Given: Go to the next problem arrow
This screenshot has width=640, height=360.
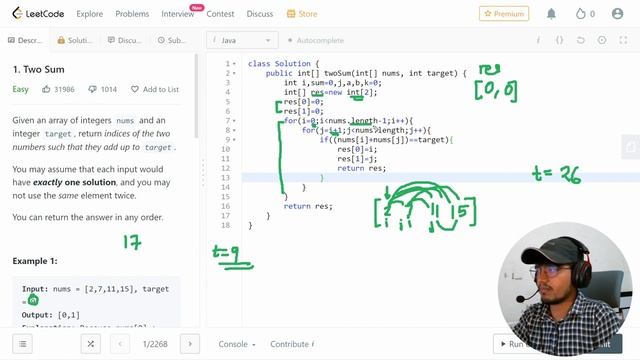Looking at the screenshot, I should (x=190, y=344).
